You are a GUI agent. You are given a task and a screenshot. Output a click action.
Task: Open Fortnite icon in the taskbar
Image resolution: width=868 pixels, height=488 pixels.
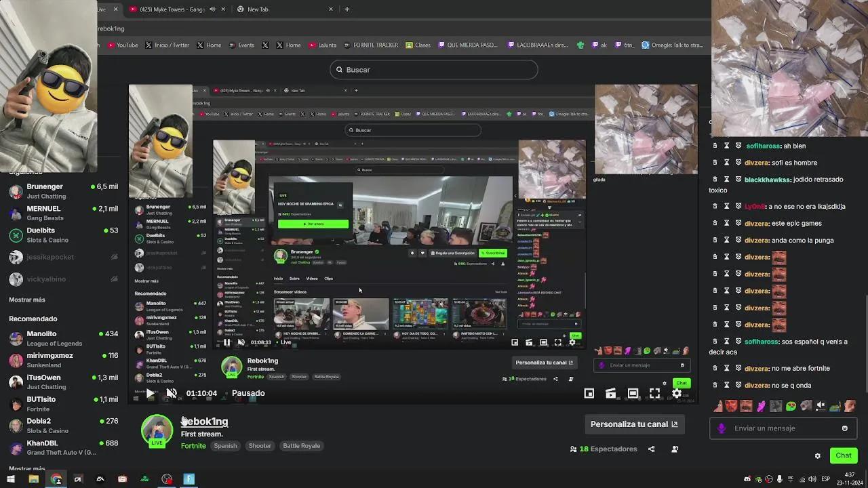pos(189,479)
